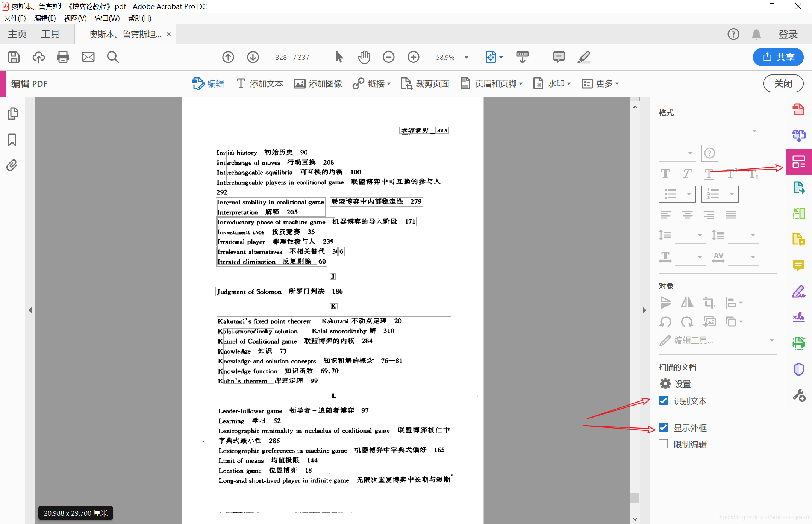Click 裁剪页面 button
The height and width of the screenshot is (524, 812).
[x=425, y=83]
